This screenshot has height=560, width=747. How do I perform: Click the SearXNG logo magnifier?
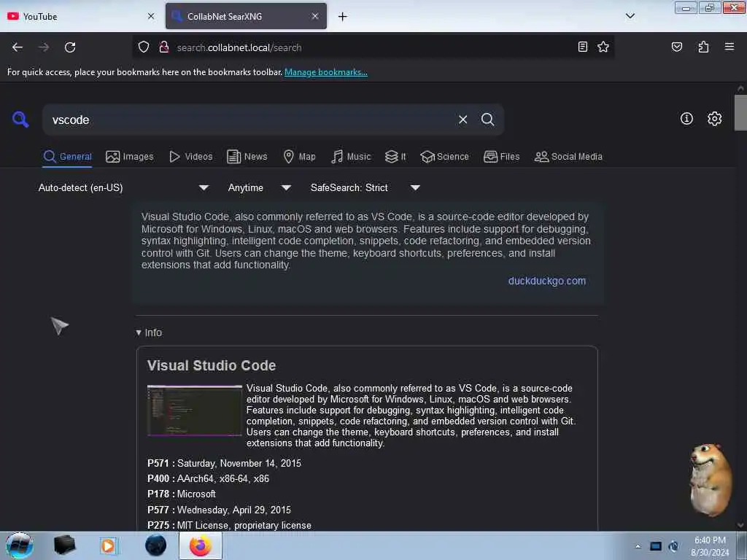(x=20, y=119)
